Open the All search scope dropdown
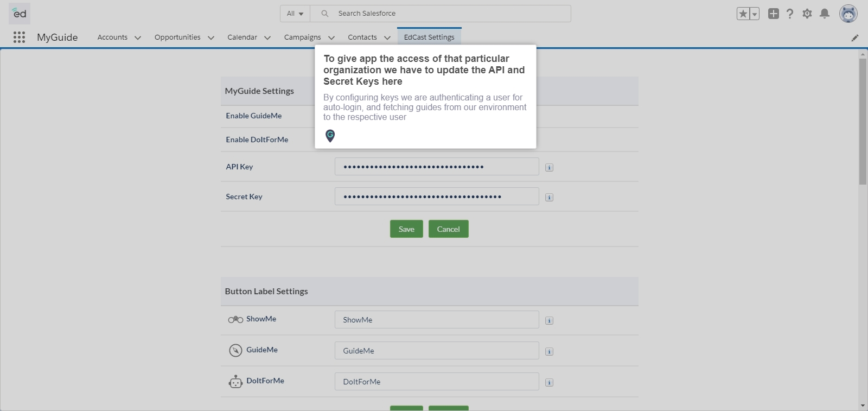 click(295, 14)
